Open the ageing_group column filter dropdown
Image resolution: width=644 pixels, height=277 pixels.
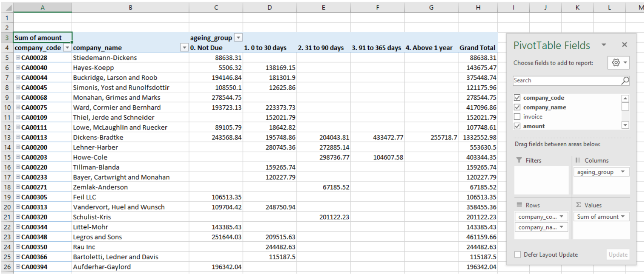point(238,38)
